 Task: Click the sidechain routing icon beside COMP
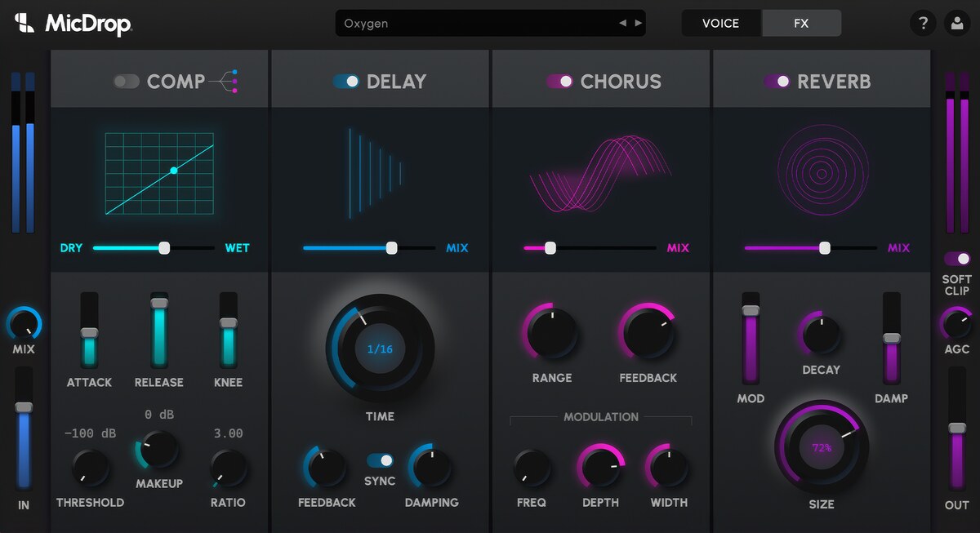tap(231, 79)
